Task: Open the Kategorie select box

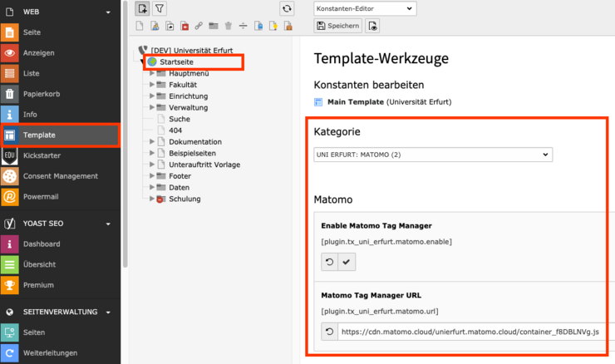Action: pos(432,155)
